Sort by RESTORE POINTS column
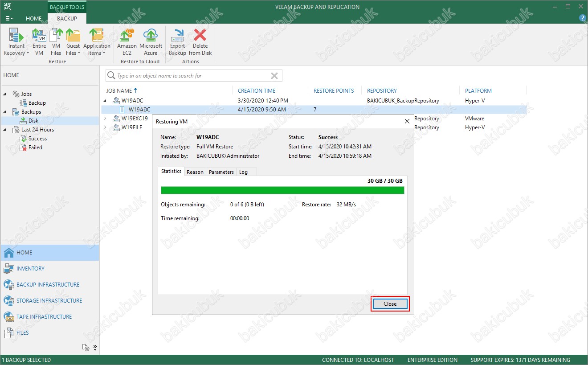 point(335,90)
